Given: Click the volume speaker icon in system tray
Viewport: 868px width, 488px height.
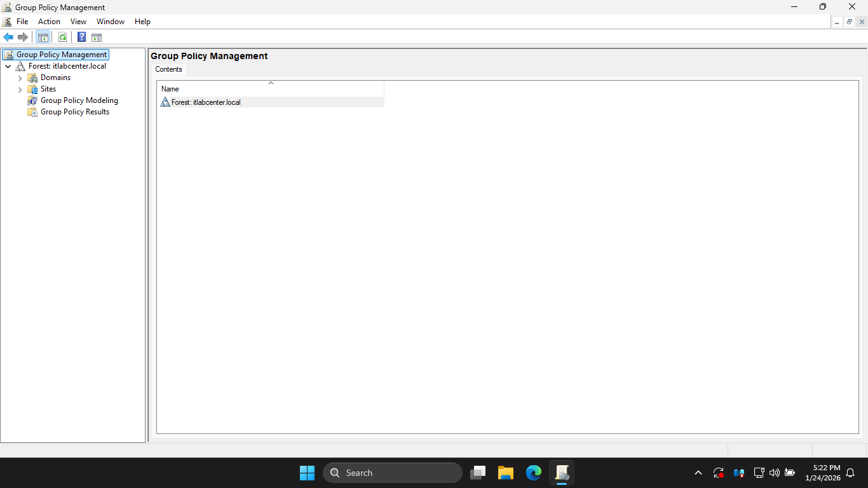Looking at the screenshot, I should tap(774, 473).
